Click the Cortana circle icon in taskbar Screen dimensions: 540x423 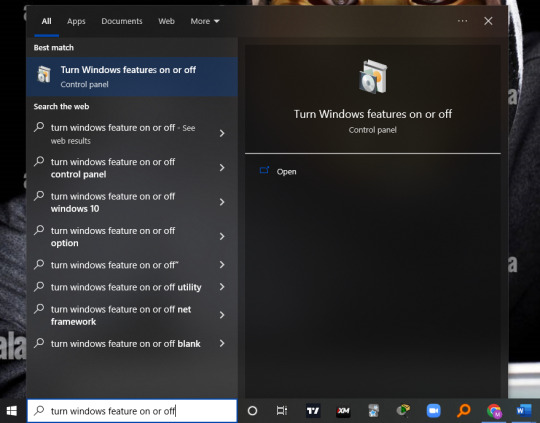click(252, 411)
